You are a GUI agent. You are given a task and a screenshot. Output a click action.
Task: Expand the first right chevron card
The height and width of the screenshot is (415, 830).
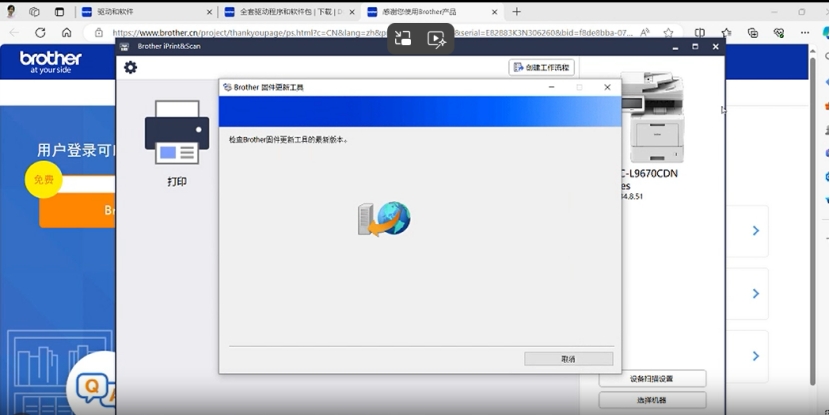click(x=755, y=231)
